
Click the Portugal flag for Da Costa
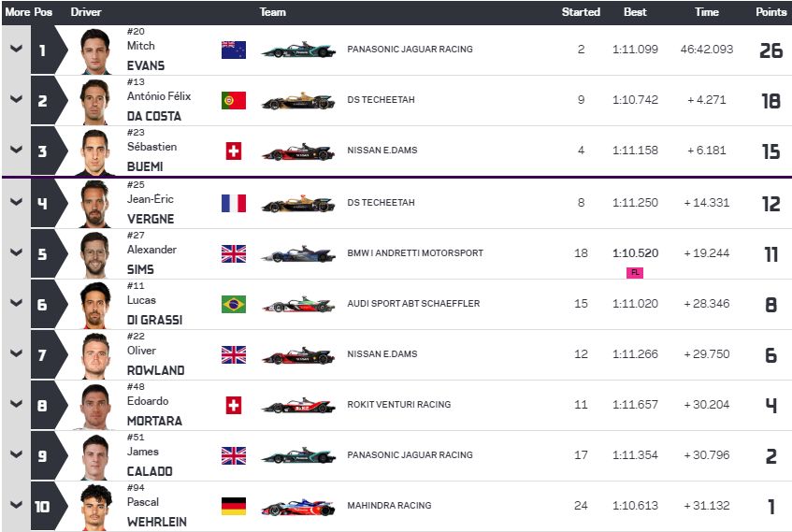click(234, 100)
